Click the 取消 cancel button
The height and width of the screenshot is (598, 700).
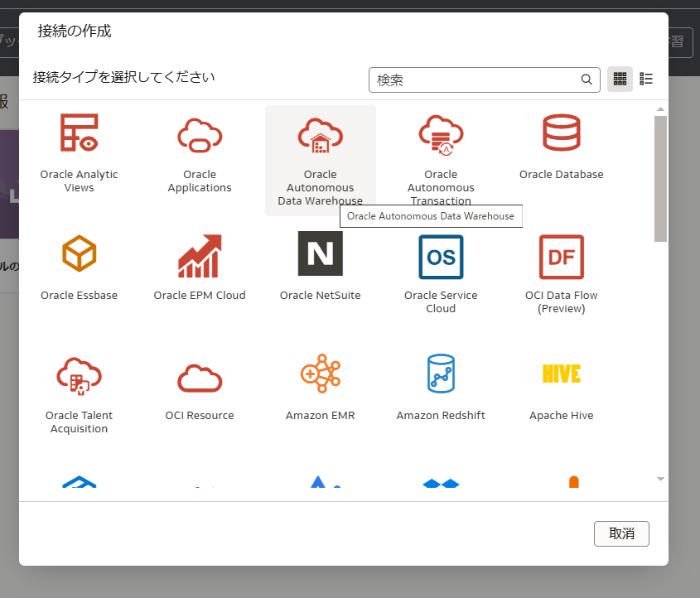[x=621, y=533]
